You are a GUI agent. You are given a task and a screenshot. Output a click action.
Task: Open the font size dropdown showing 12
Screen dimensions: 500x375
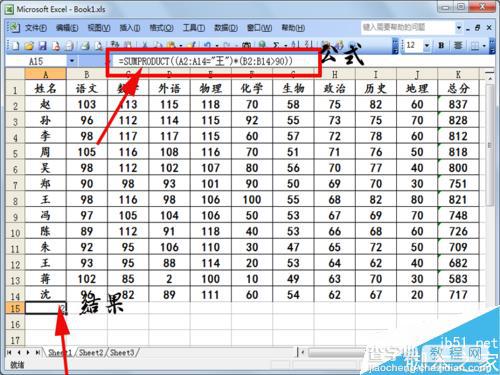[x=427, y=45]
